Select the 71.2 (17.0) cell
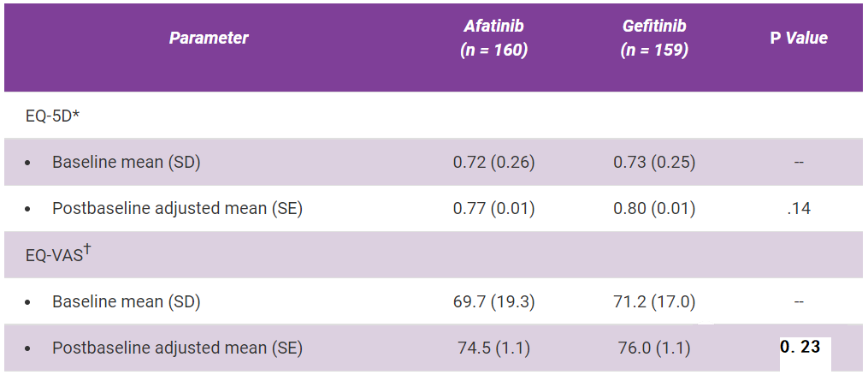The image size is (868, 375). click(654, 301)
